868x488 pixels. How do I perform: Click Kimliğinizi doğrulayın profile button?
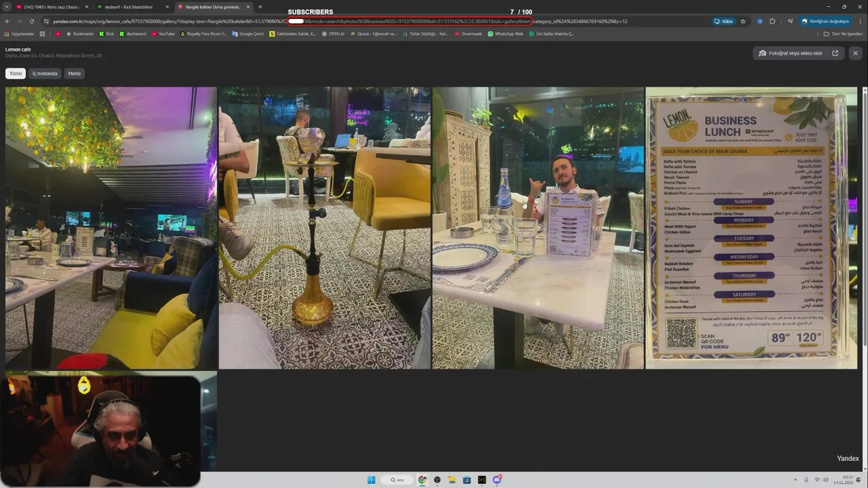click(825, 21)
